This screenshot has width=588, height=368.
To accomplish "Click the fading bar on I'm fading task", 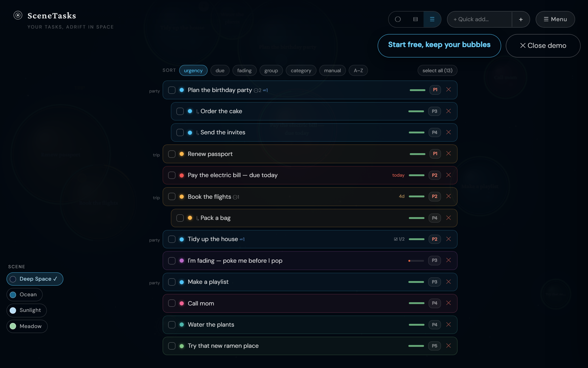I will point(416,261).
